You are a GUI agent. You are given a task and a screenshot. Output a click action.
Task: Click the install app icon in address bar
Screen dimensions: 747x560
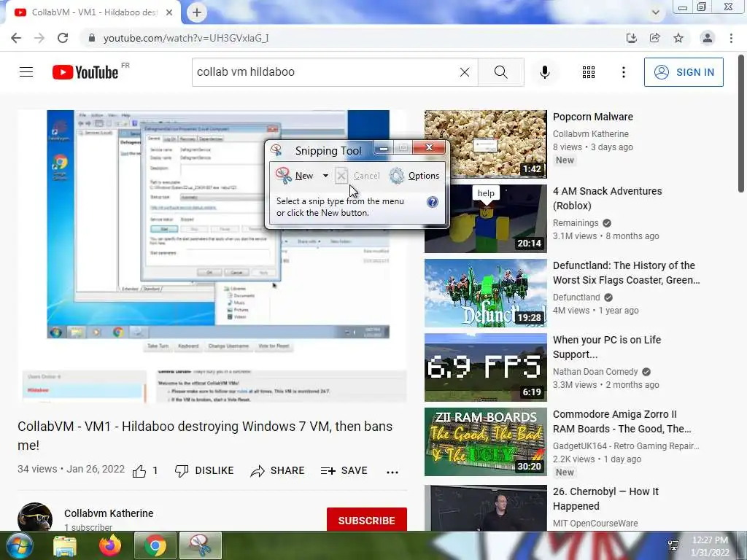pyautogui.click(x=631, y=38)
